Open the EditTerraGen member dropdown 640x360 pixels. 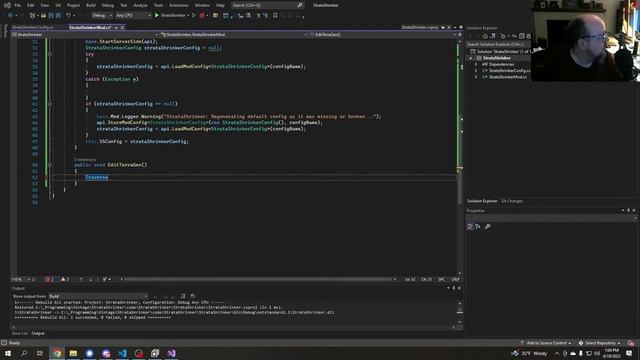[x=383, y=35]
